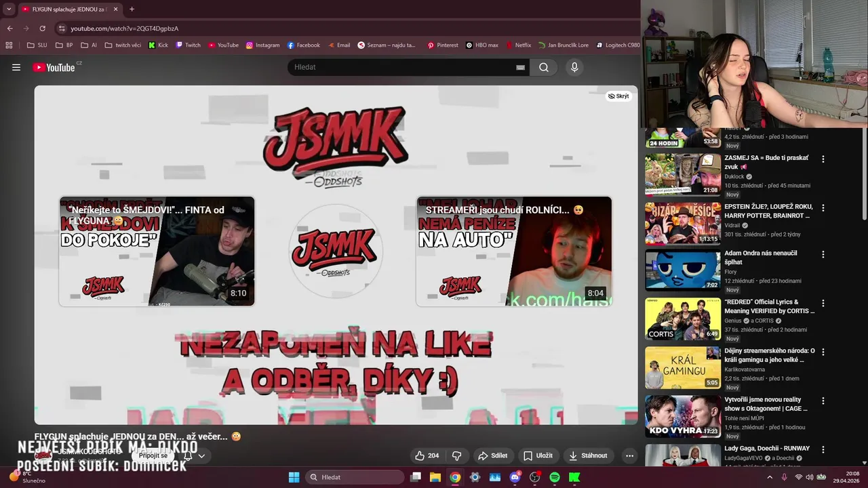Open site info icon left of the URL

coord(62,28)
